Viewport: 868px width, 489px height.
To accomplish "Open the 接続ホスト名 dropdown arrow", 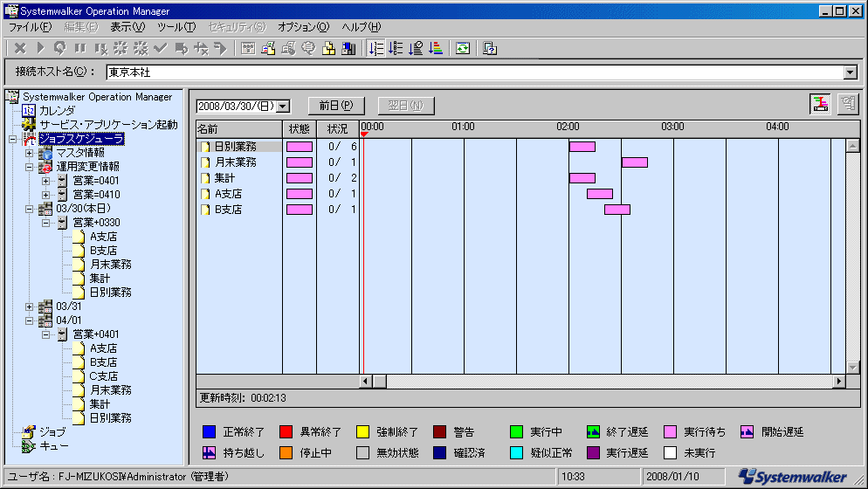I will click(x=851, y=72).
